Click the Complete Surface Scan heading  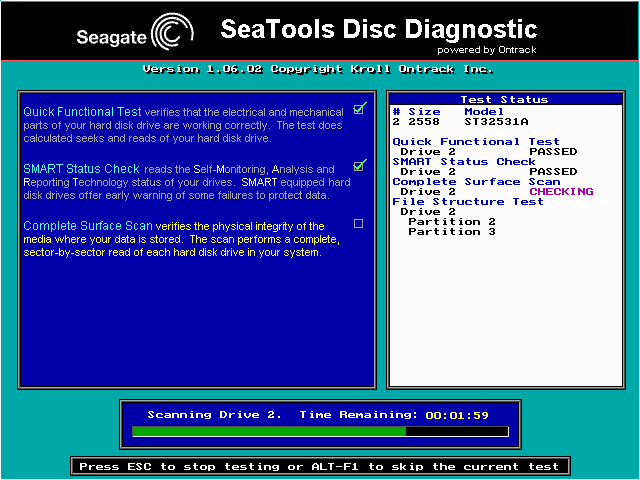[88, 227]
